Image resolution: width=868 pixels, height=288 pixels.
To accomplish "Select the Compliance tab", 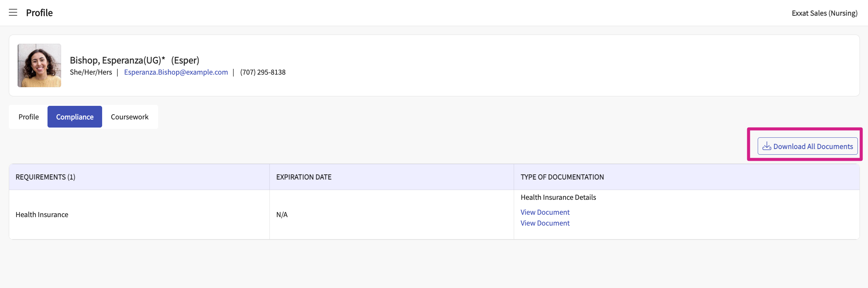I will point(75,117).
